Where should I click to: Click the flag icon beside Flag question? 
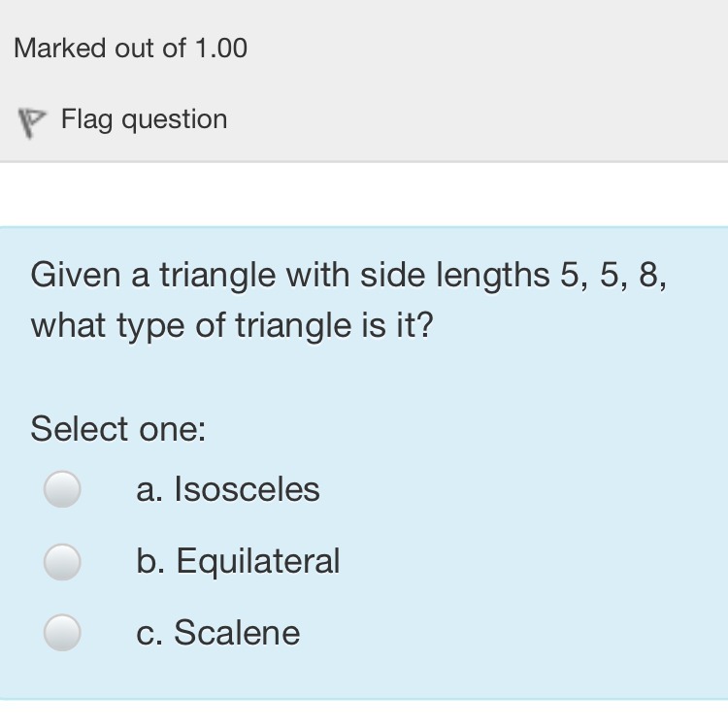tap(33, 121)
